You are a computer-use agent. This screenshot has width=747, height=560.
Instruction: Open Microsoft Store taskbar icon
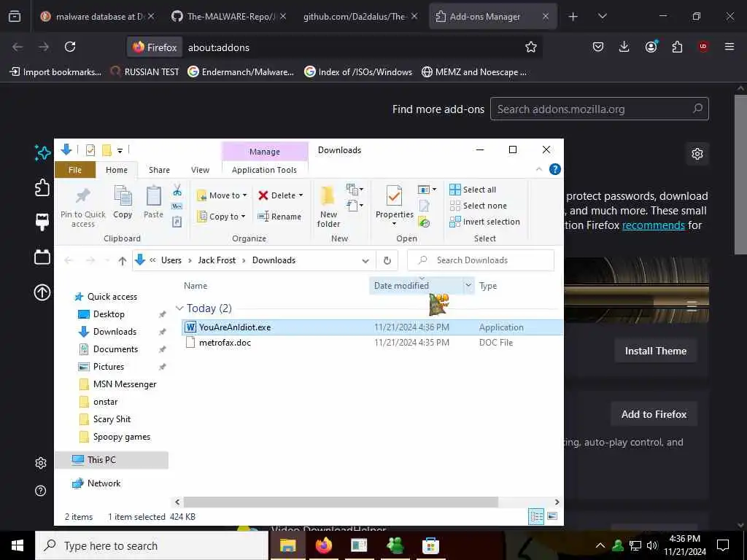(430, 545)
